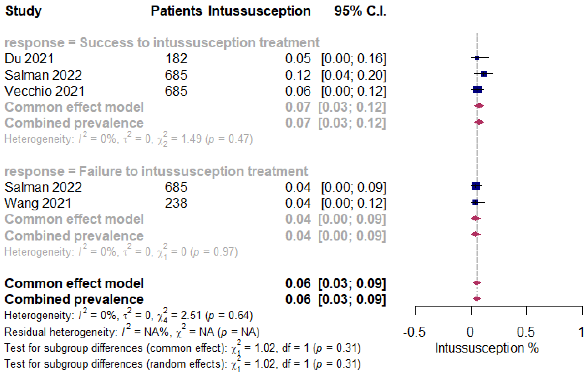588x376 pixels.
Task: Click the Study column header
Action: (x=23, y=11)
